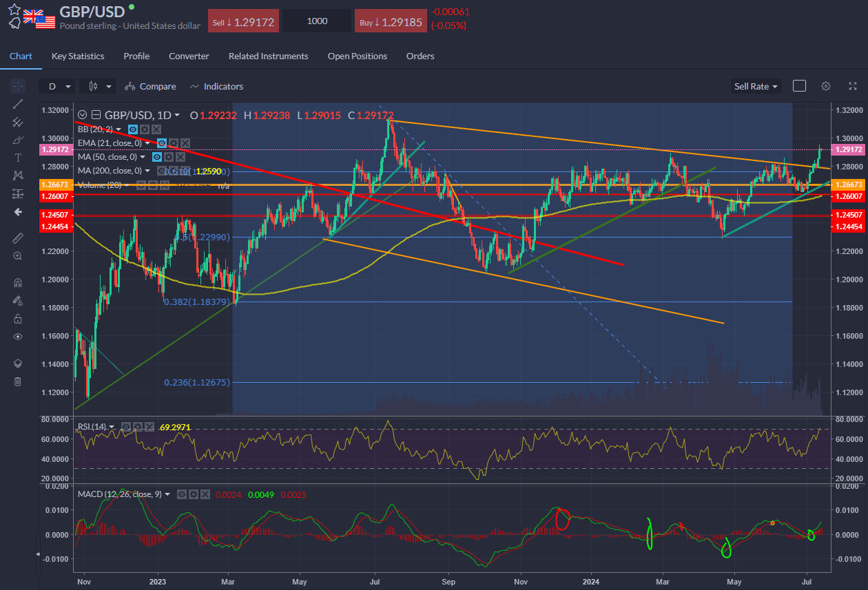The width and height of the screenshot is (868, 590).
Task: Open the Indicators menu button
Action: coord(216,86)
